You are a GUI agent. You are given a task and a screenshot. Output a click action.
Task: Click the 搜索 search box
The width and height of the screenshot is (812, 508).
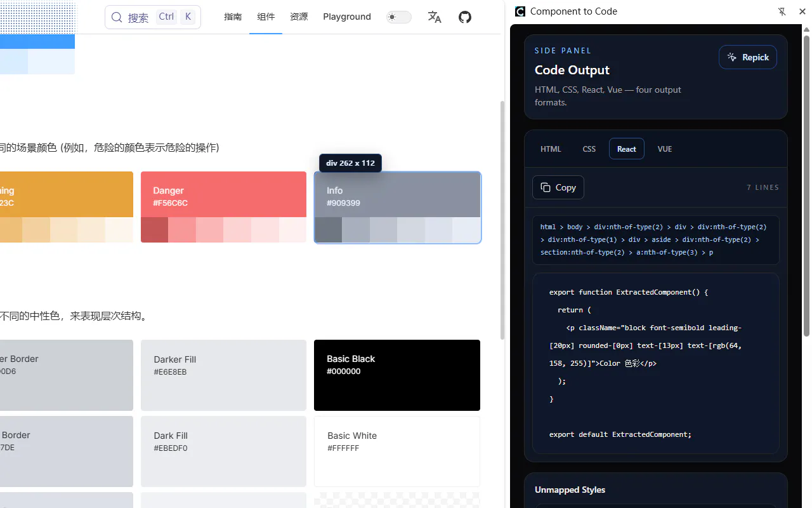153,17
